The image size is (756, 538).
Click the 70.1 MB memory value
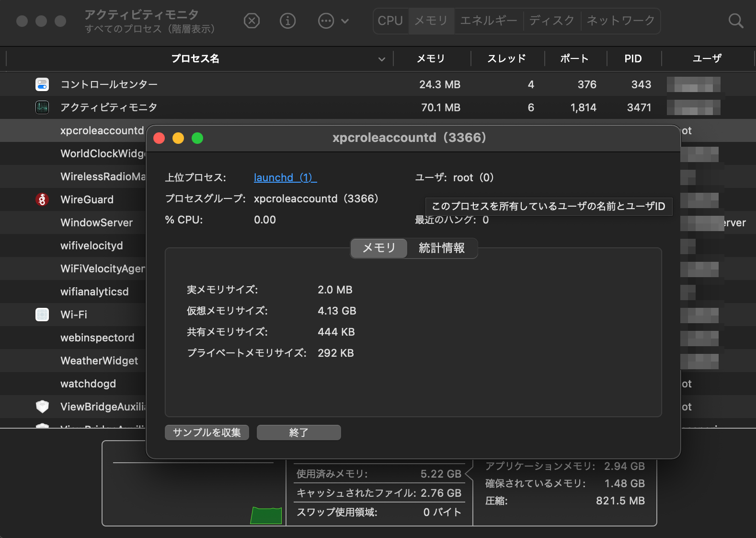coord(441,107)
